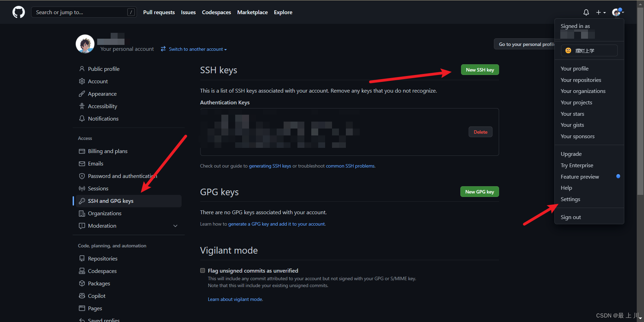Select Your repositories from user menu
The width and height of the screenshot is (644, 322).
pyautogui.click(x=589, y=80)
